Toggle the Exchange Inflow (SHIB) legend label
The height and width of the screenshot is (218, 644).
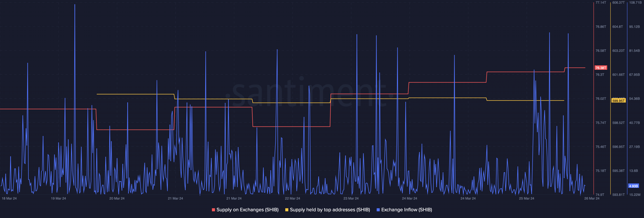coord(407,210)
